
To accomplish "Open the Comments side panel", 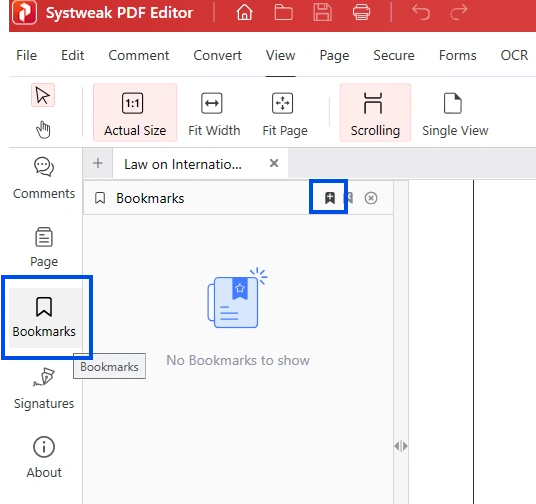I will 44,178.
